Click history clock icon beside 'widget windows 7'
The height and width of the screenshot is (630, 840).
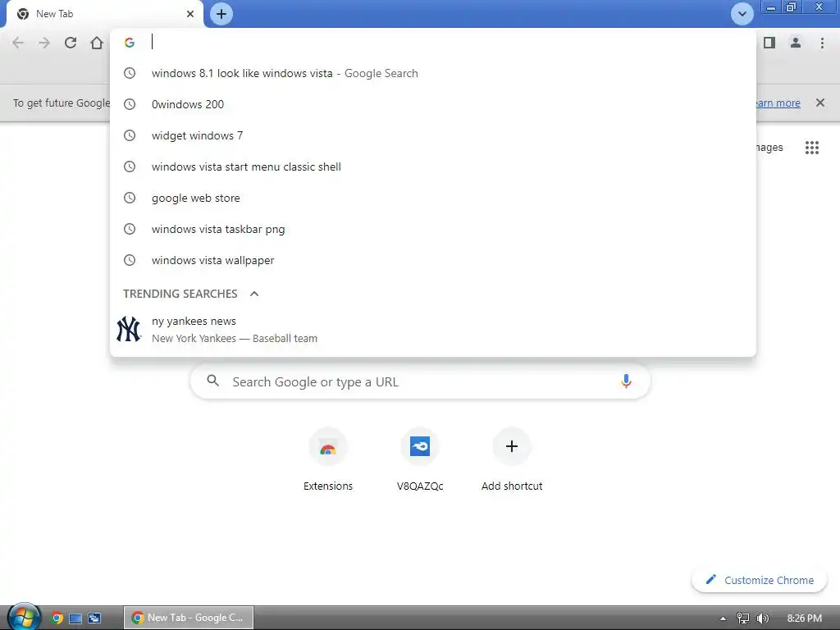click(x=130, y=135)
